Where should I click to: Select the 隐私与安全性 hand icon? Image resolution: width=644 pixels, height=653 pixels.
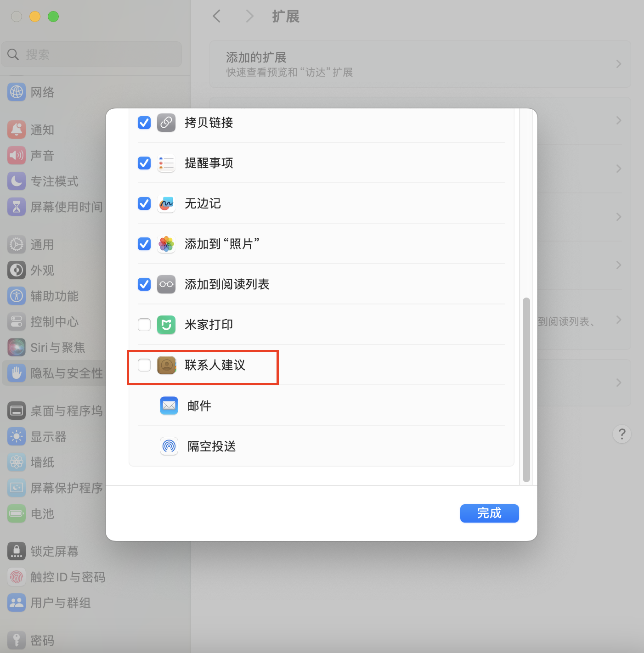point(17,373)
